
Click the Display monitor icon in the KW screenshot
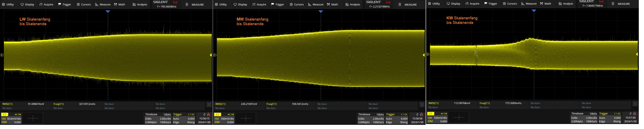[x=448, y=4]
